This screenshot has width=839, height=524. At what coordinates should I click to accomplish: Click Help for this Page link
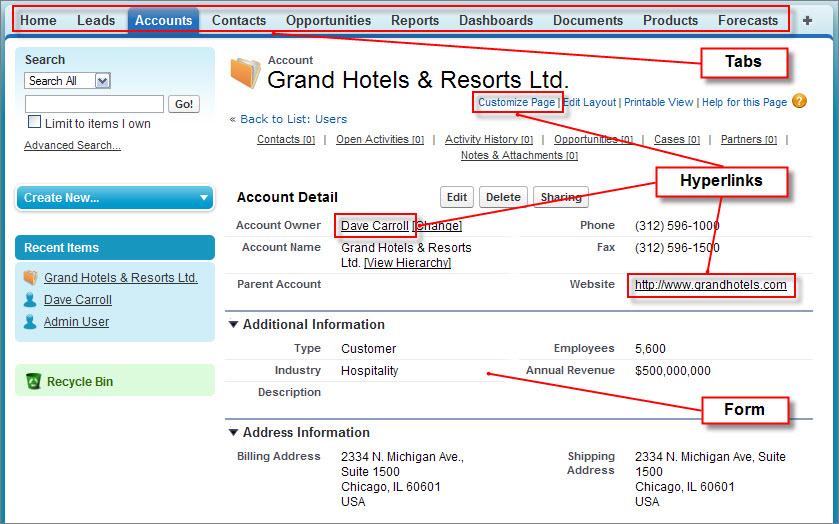(x=744, y=102)
